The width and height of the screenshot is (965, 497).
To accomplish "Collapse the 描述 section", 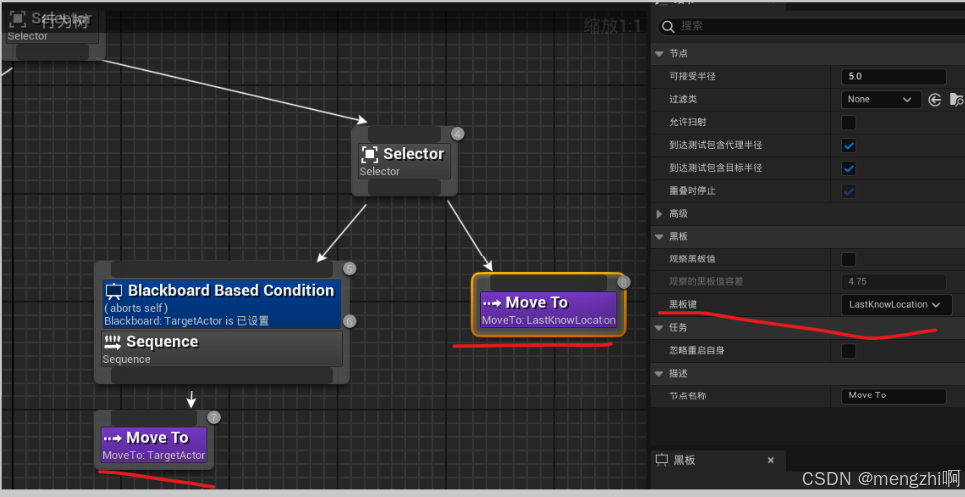I will click(x=660, y=373).
